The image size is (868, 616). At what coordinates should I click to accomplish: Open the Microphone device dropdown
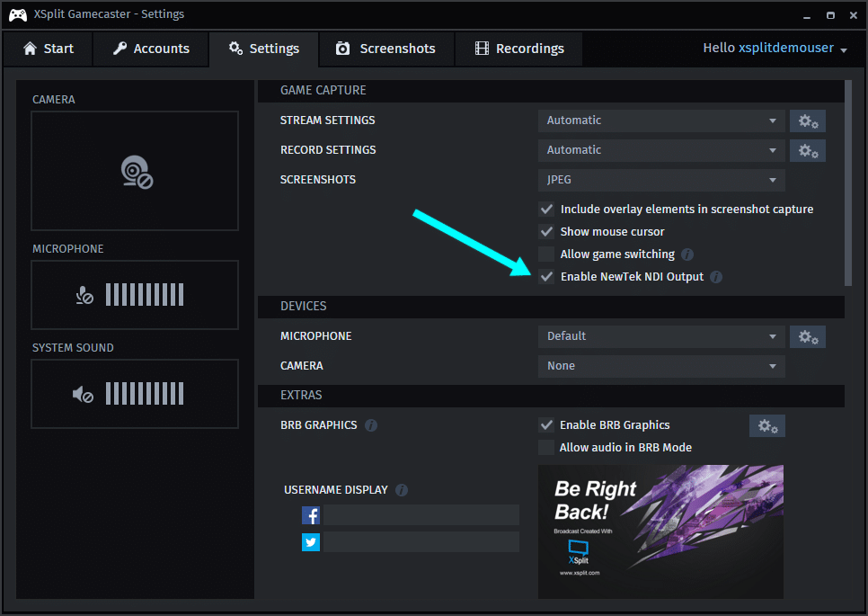[661, 336]
